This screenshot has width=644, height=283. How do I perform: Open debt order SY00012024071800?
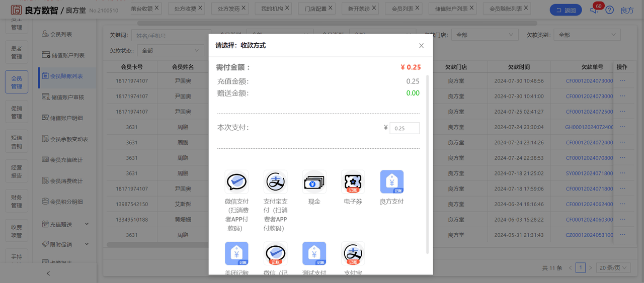pyautogui.click(x=590, y=173)
